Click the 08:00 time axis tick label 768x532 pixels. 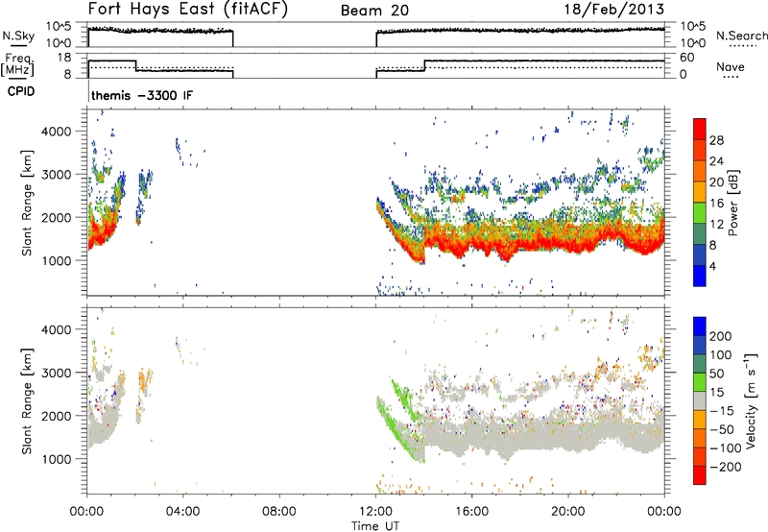pyautogui.click(x=279, y=512)
